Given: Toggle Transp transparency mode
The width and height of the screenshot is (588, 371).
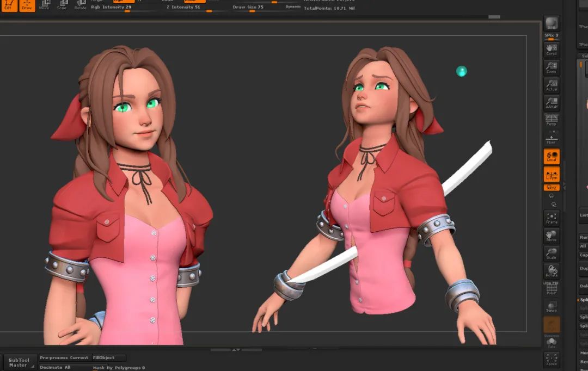Looking at the screenshot, I should pyautogui.click(x=551, y=307).
